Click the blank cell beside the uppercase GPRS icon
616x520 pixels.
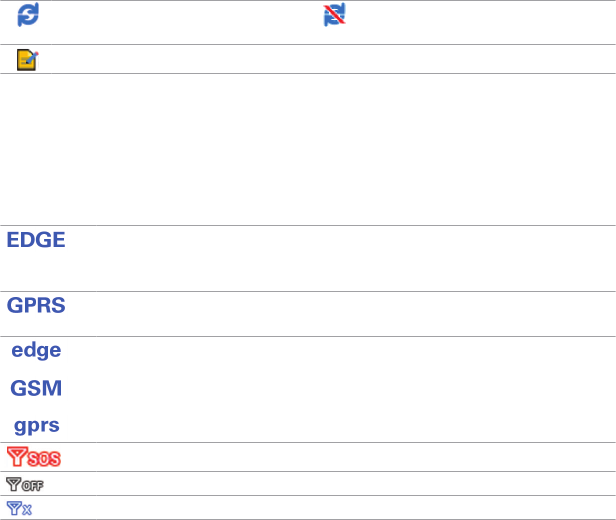click(340, 314)
